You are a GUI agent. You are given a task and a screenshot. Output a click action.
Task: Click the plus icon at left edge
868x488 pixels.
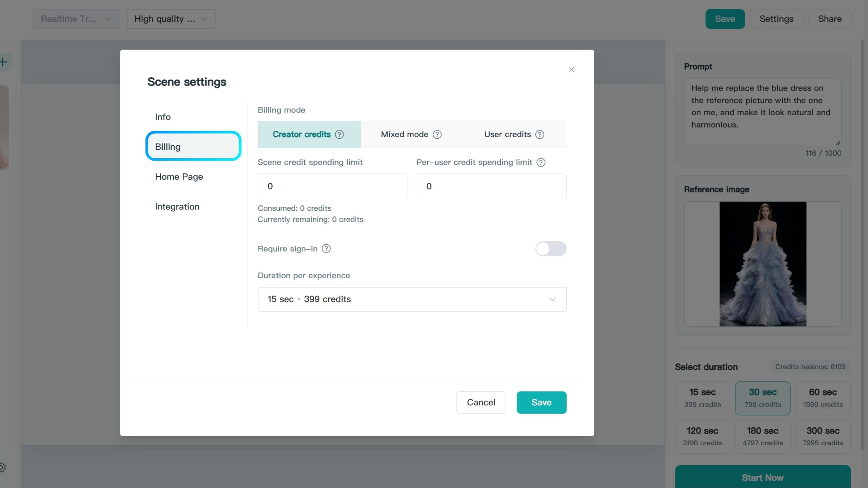pos(4,62)
